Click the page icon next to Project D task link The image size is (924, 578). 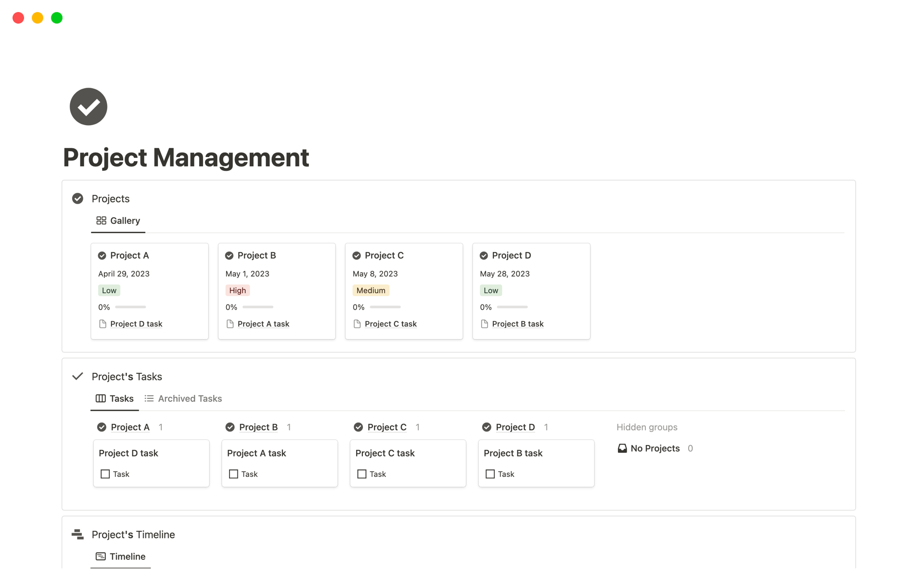[103, 324]
